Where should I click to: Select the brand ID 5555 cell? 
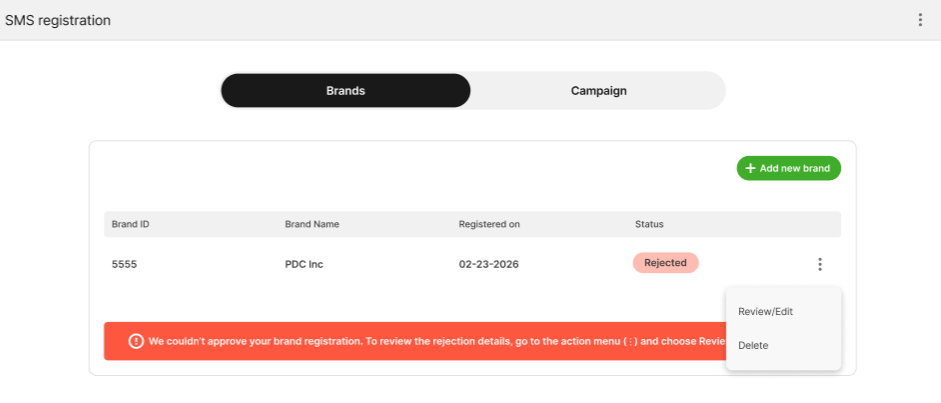(124, 264)
